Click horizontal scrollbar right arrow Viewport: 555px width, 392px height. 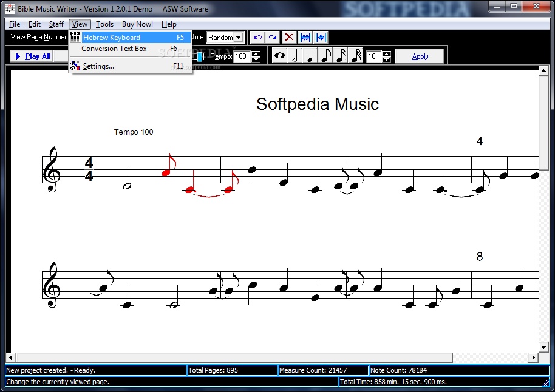tap(533, 357)
